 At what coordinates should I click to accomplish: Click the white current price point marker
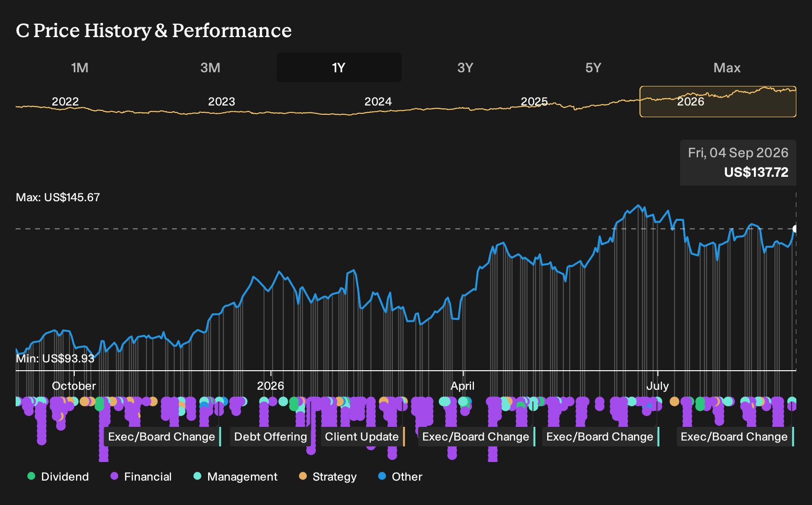pos(795,229)
